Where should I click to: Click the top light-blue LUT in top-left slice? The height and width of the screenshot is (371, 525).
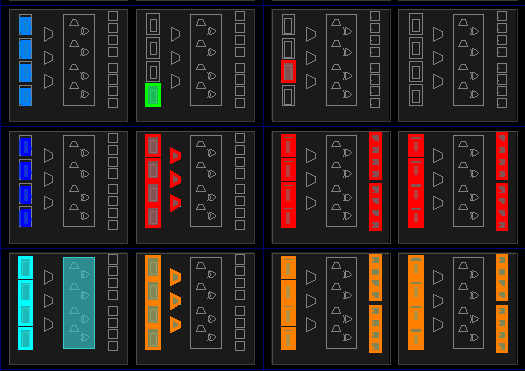tap(25, 25)
